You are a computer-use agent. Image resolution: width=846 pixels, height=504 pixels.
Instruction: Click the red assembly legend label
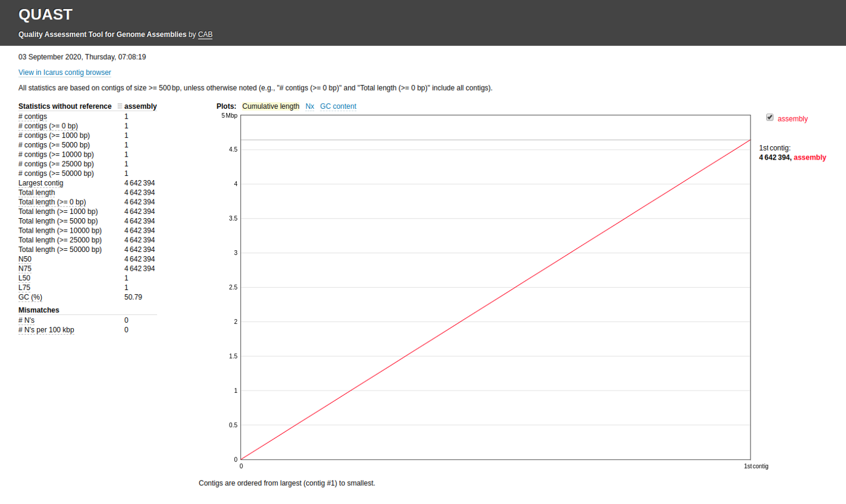pos(792,119)
